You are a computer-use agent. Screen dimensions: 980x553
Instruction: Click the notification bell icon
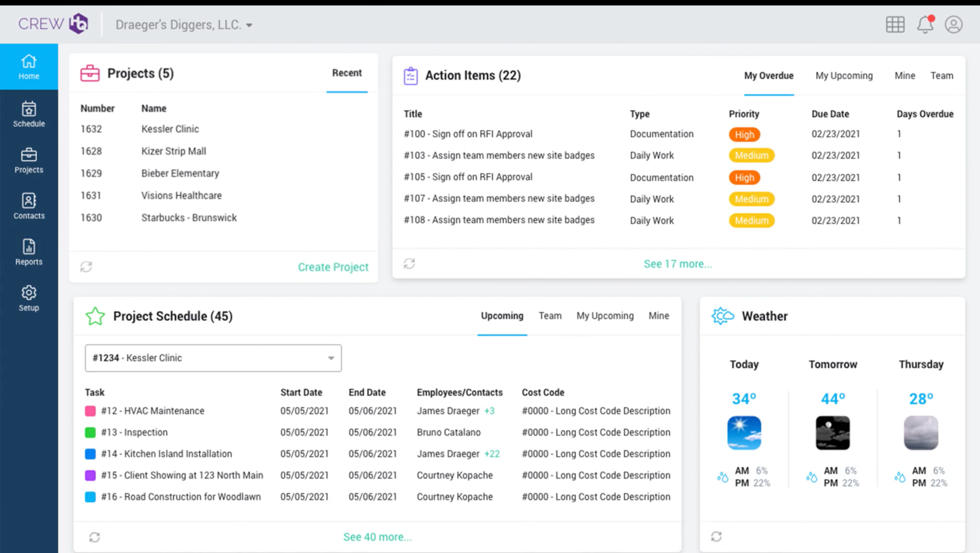[x=925, y=25]
